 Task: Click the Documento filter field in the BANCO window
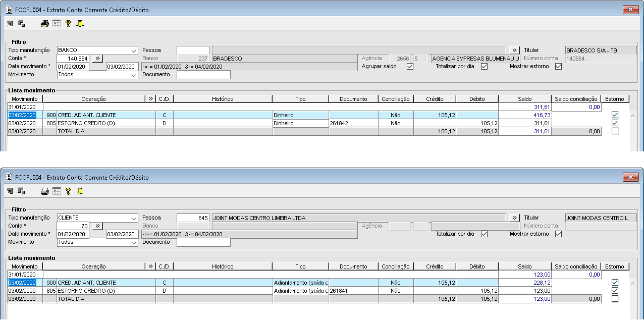coord(203,75)
